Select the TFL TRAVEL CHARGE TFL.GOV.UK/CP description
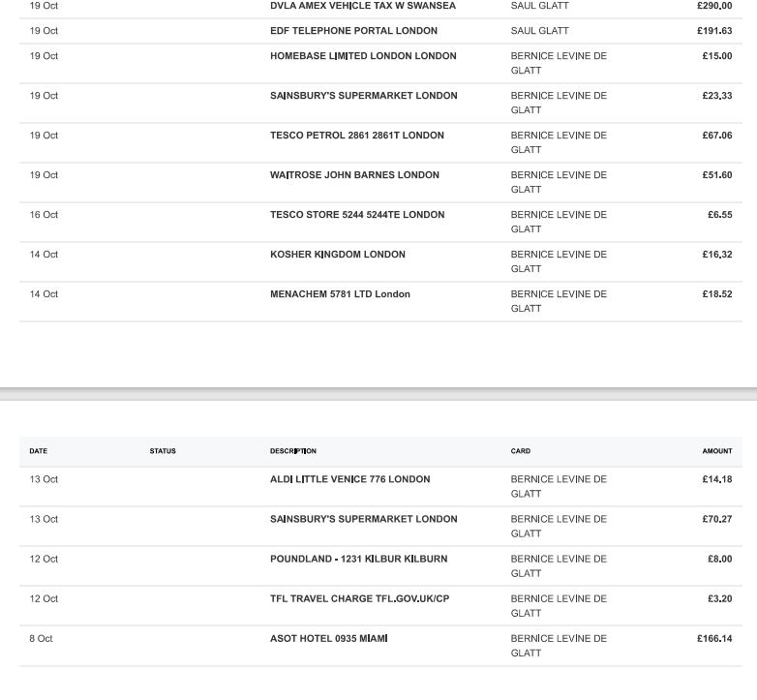This screenshot has height=700, width=757. click(x=360, y=598)
